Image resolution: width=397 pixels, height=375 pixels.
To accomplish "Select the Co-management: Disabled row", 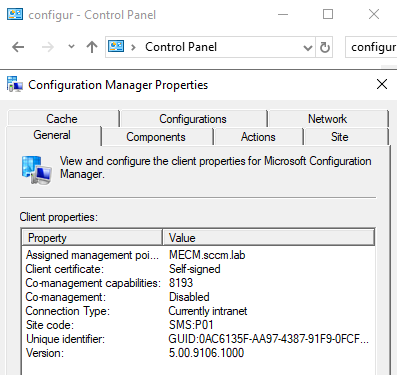I will point(198,297).
